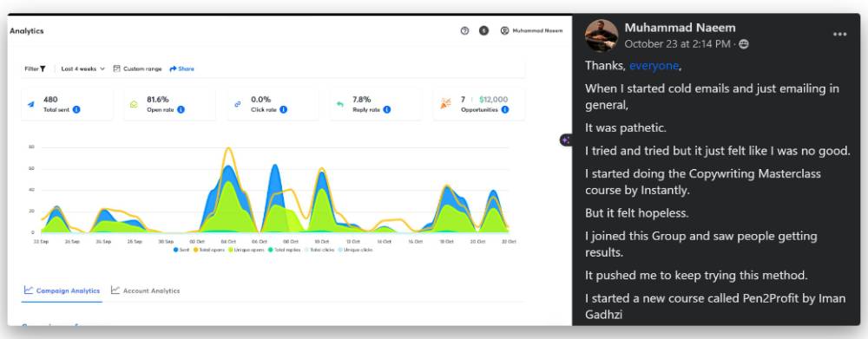Open the Muhammad Naeem account menu

(531, 31)
